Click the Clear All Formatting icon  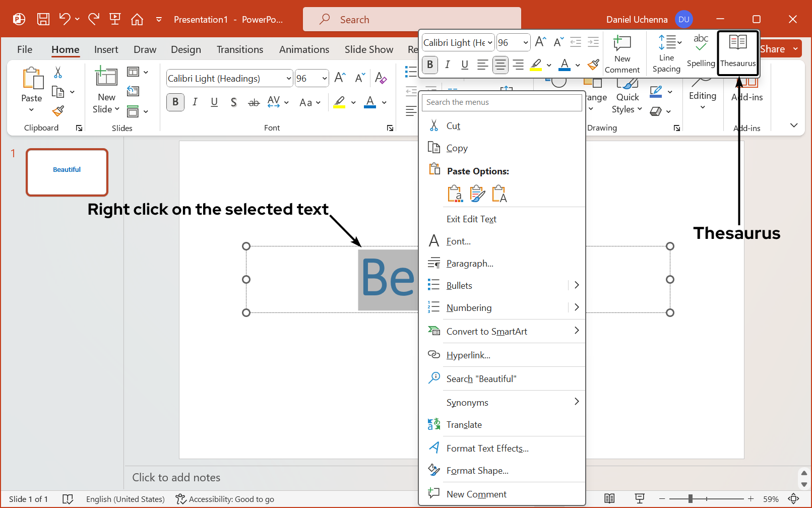pyautogui.click(x=381, y=78)
